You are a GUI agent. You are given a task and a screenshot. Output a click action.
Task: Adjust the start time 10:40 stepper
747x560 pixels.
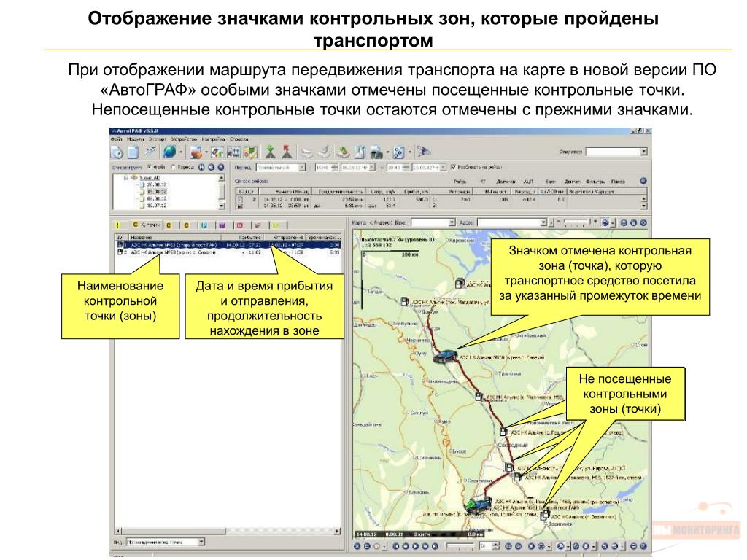click(x=334, y=168)
